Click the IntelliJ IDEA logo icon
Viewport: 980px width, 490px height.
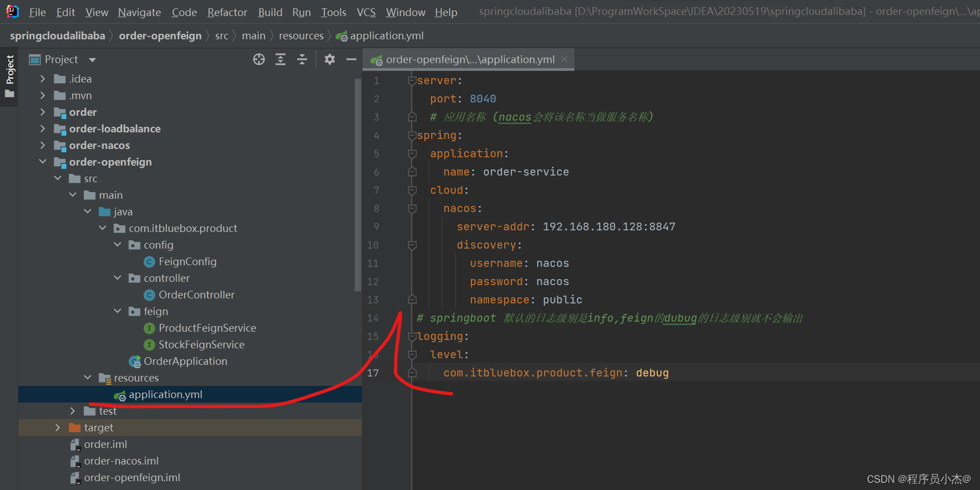12,12
